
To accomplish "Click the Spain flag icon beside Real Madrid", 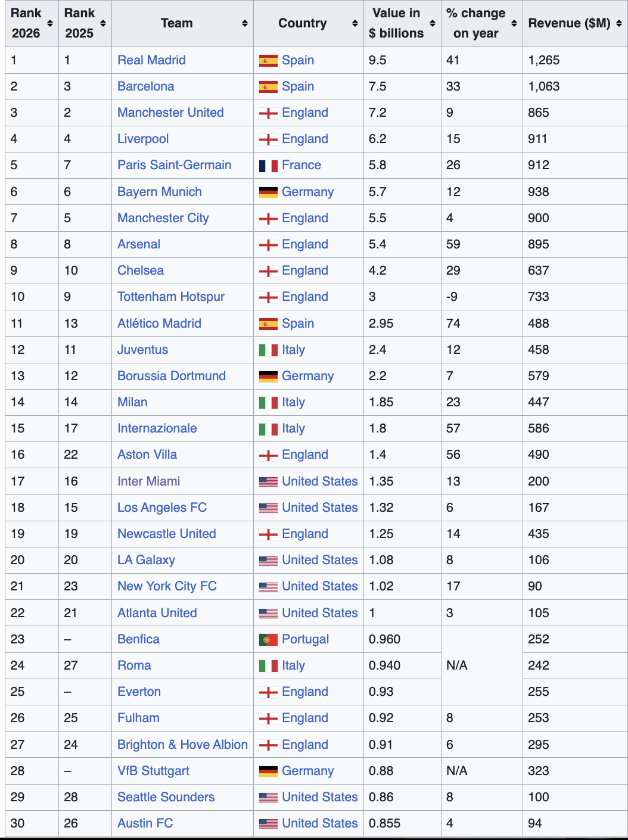I will [268, 61].
